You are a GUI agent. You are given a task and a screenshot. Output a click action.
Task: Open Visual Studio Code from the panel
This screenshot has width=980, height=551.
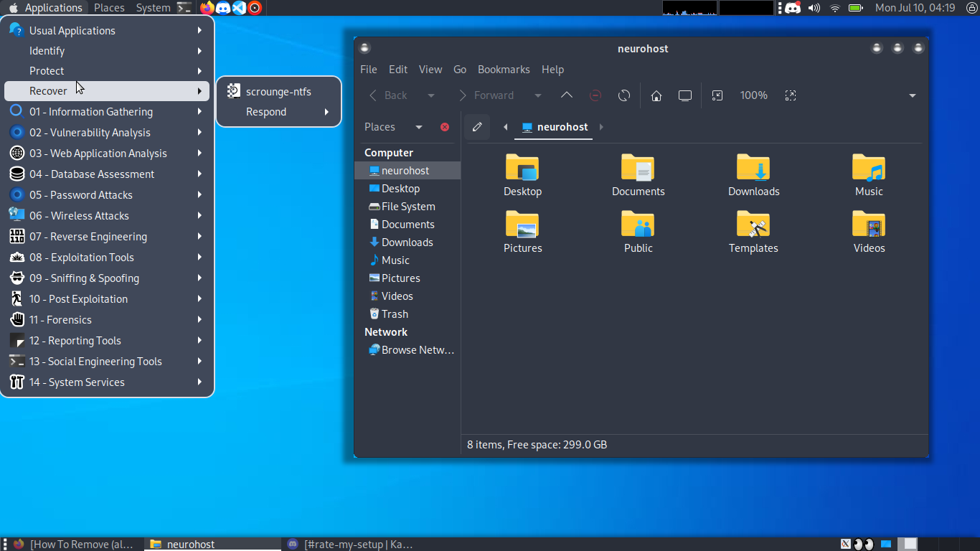point(239,8)
